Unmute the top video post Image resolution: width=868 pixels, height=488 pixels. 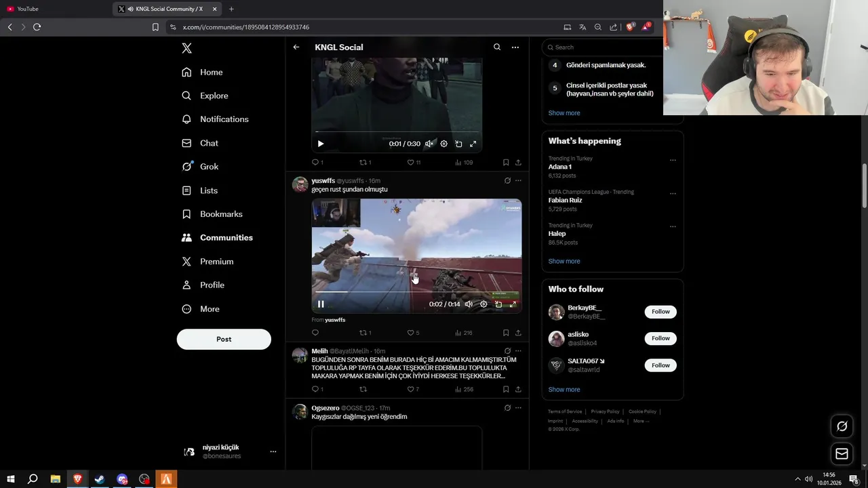[429, 144]
